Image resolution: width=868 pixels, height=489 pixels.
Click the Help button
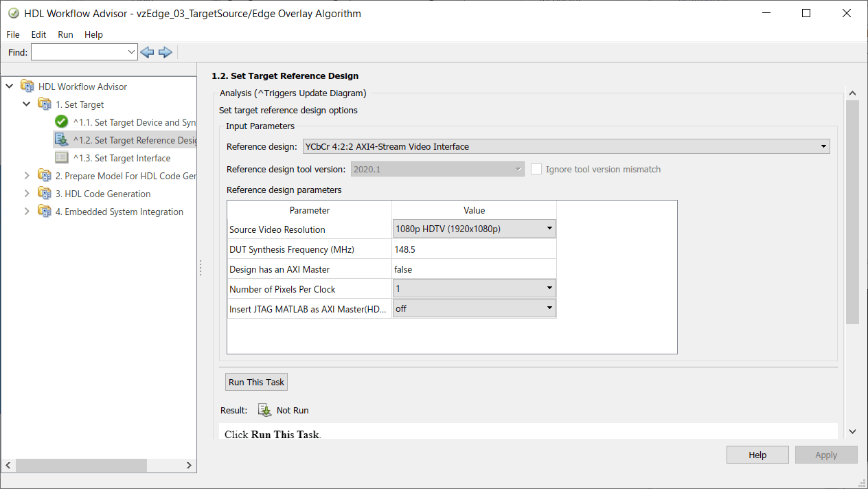click(757, 455)
